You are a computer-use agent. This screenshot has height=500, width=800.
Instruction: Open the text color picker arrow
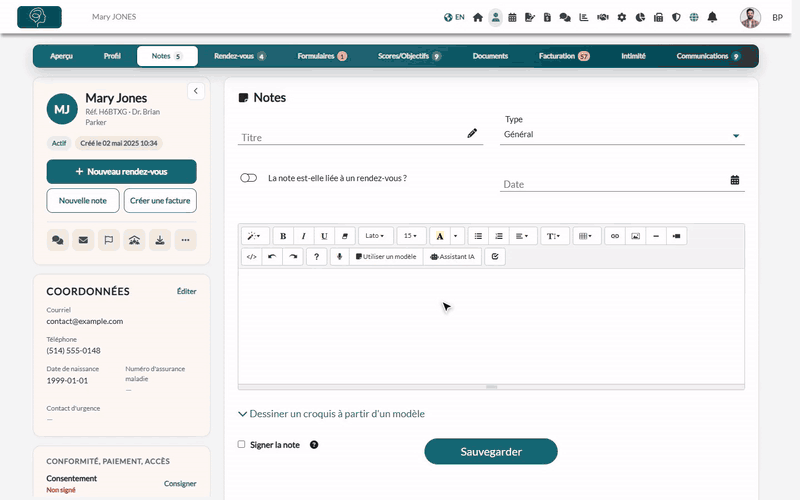click(x=456, y=236)
